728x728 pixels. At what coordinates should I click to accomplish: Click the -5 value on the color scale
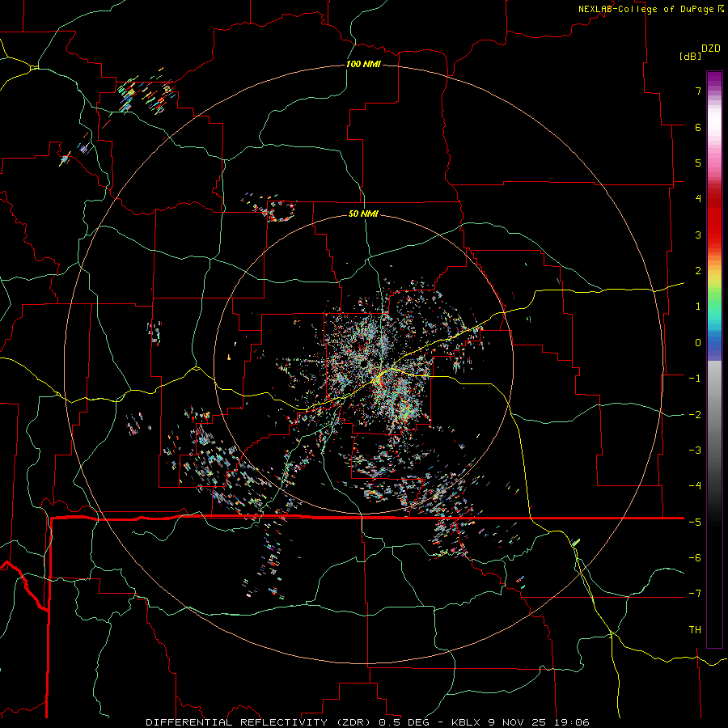(695, 523)
